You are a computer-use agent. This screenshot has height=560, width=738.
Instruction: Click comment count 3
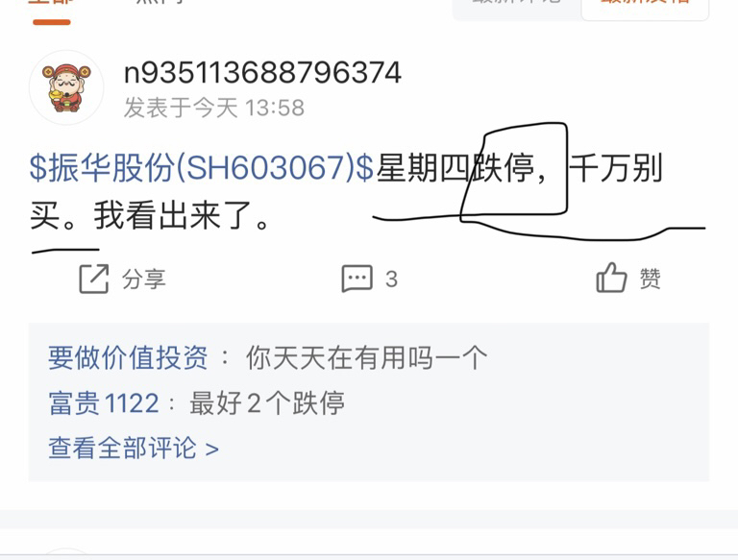(x=392, y=280)
